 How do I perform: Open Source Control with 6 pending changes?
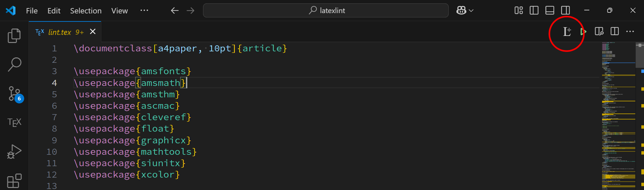click(15, 94)
